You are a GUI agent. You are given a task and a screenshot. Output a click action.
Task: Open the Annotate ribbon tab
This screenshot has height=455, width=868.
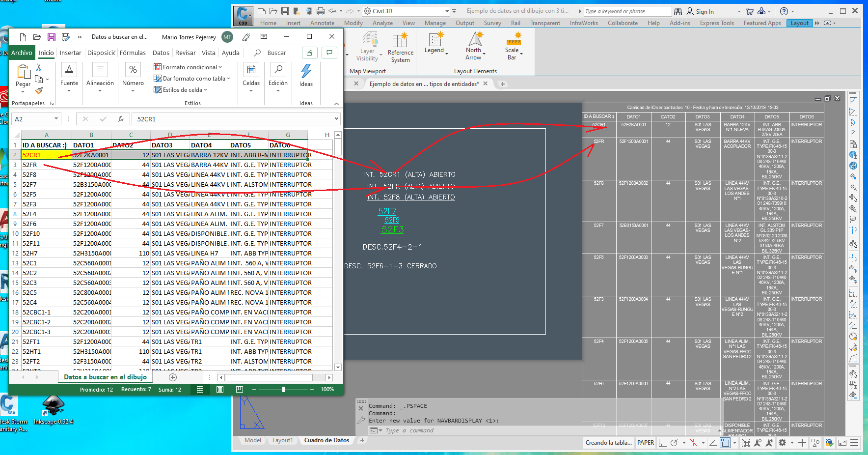pos(322,23)
